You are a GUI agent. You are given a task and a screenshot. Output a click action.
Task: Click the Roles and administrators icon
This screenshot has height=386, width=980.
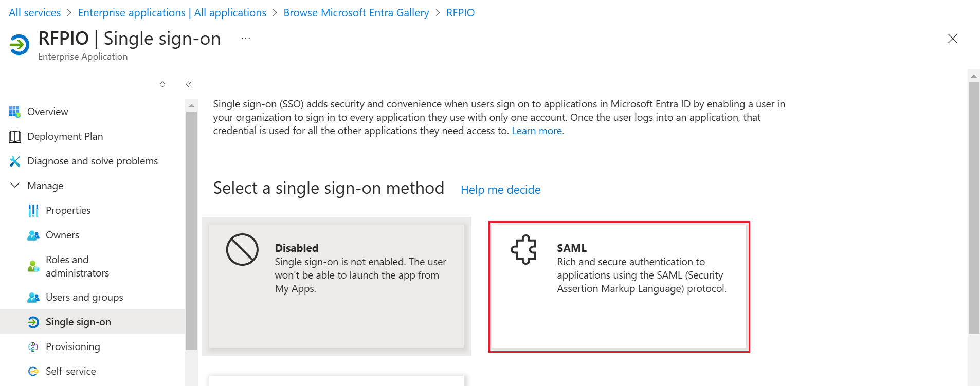(33, 266)
